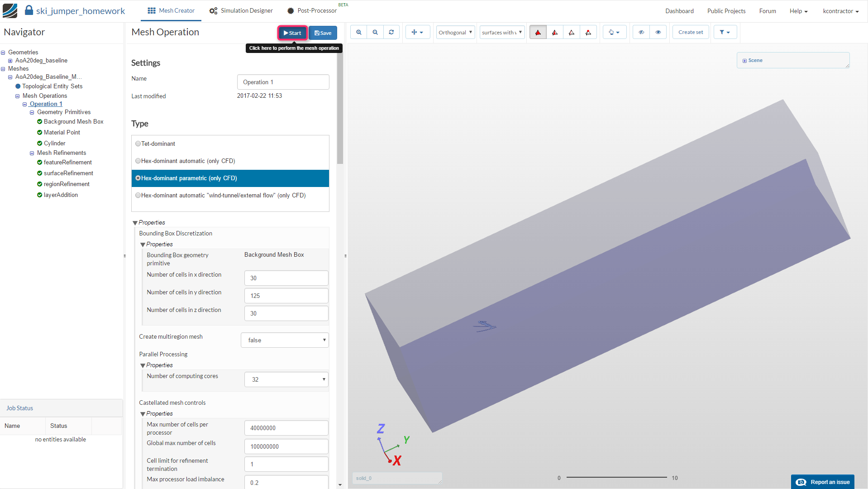868x489 pixels.
Task: Select the Tet-dominant mesh type
Action: click(x=138, y=144)
